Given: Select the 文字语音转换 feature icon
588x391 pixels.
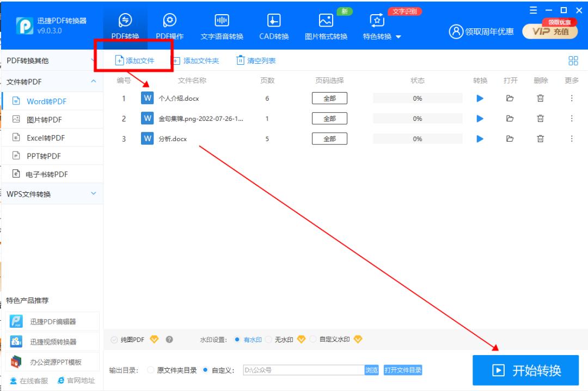Looking at the screenshot, I should [x=221, y=22].
